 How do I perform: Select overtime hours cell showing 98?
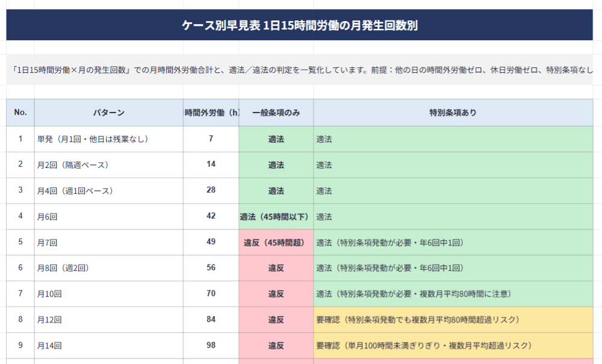[211, 345]
